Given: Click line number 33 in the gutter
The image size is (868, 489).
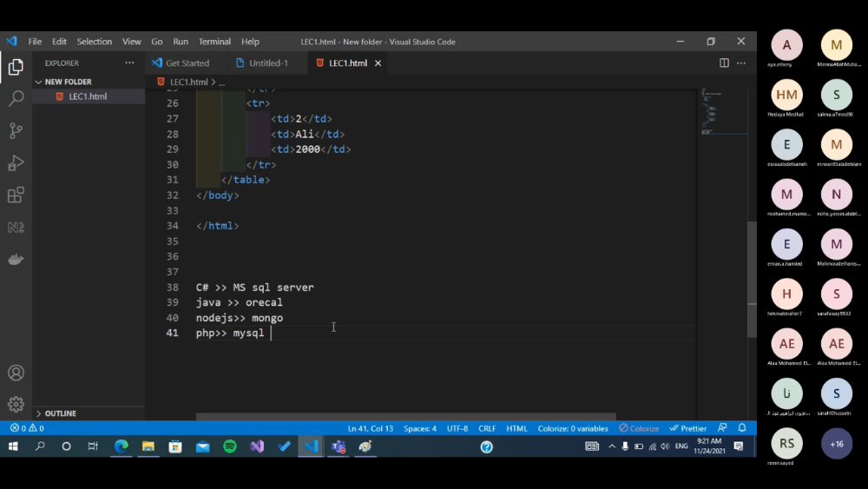Looking at the screenshot, I should (173, 210).
